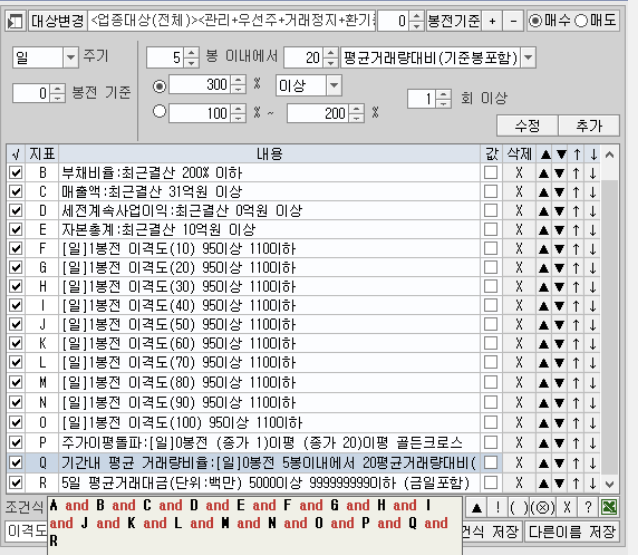Click the 수정 button
This screenshot has width=638, height=555.
[527, 126]
